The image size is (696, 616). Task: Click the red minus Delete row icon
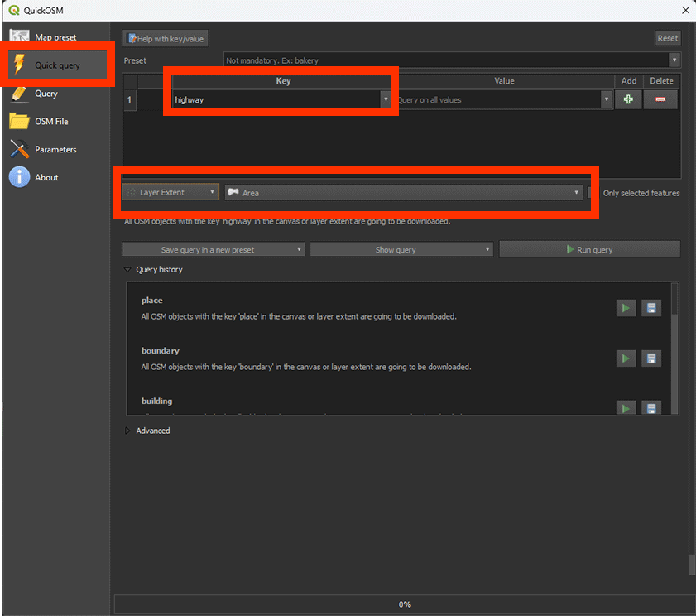(660, 100)
